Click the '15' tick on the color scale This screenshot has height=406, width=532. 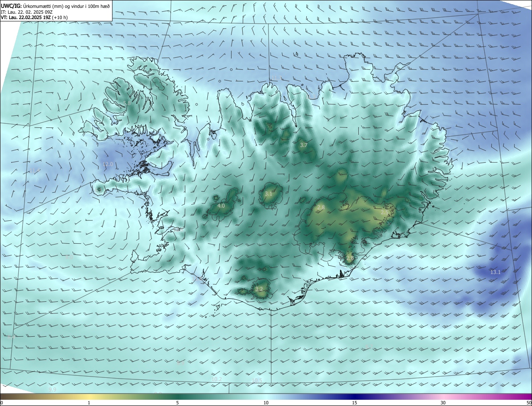click(x=355, y=403)
